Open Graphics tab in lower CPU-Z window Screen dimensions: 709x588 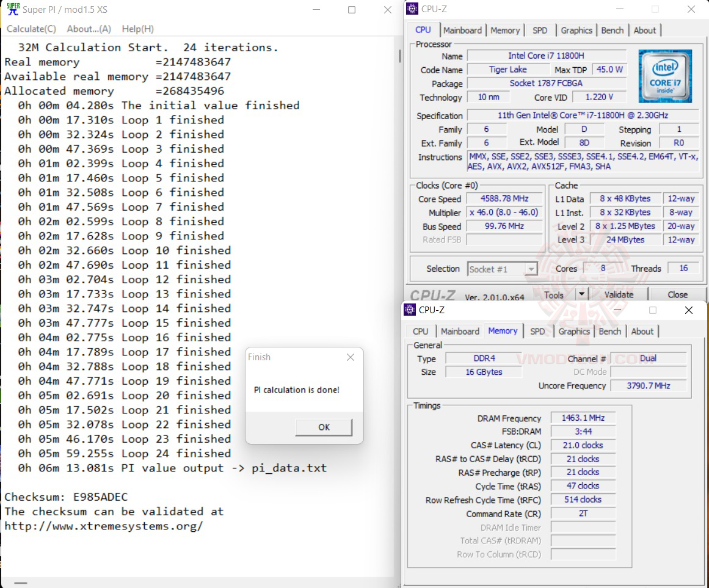574,332
